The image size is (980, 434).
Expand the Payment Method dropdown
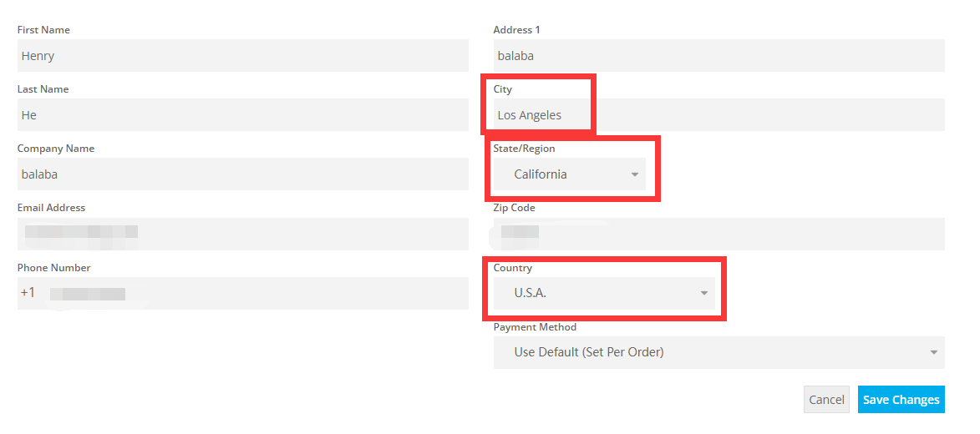click(x=718, y=352)
